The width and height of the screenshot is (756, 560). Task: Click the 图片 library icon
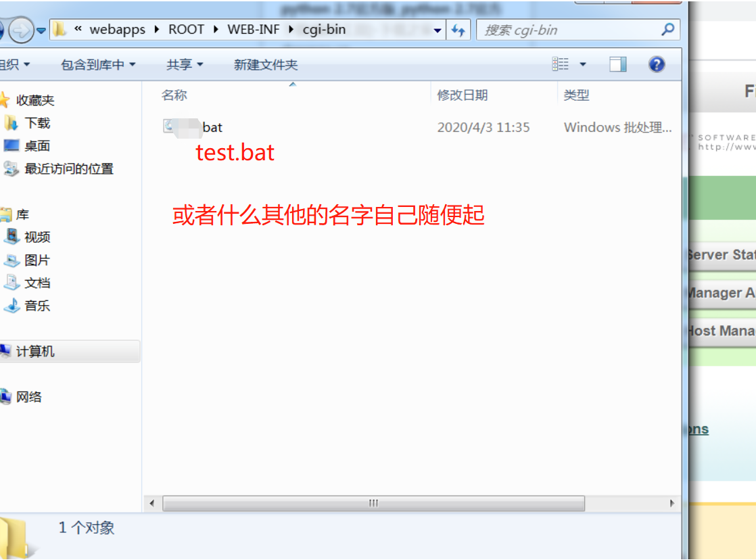(11, 260)
